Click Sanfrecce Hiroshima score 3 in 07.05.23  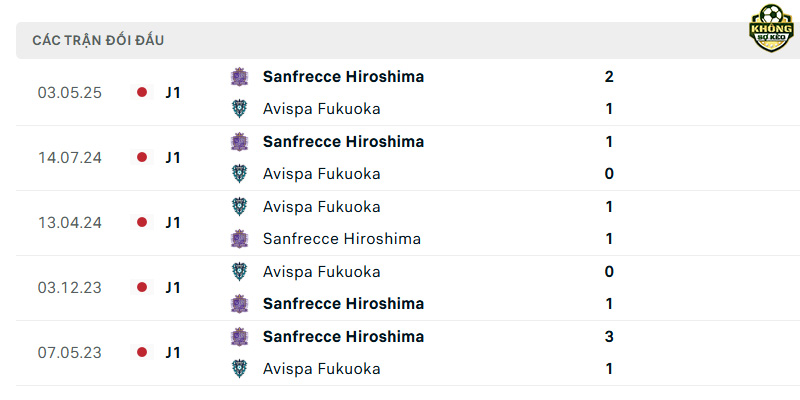(x=609, y=337)
